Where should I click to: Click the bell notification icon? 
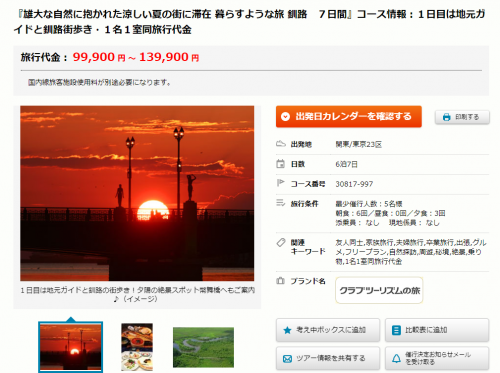click(x=396, y=359)
